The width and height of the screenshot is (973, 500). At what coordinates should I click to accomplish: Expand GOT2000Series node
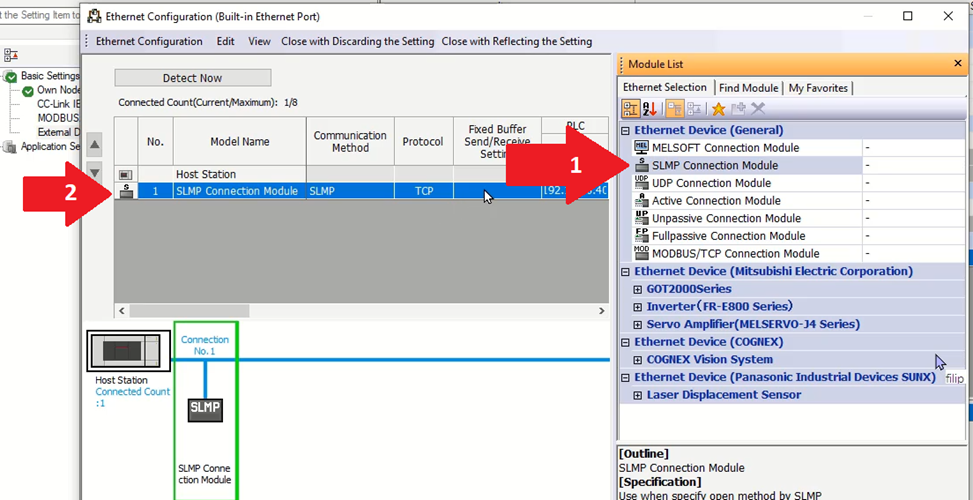637,289
